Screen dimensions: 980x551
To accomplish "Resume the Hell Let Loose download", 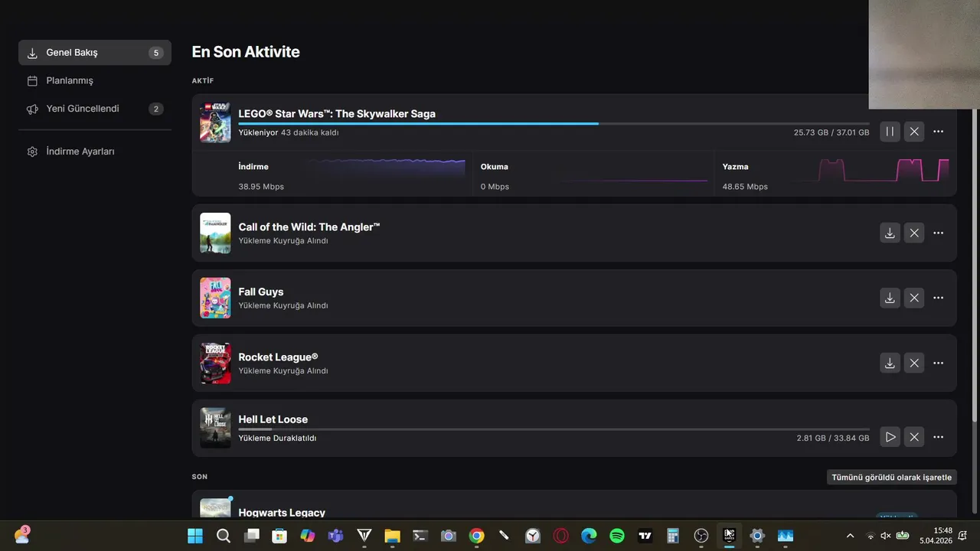I will pyautogui.click(x=890, y=437).
